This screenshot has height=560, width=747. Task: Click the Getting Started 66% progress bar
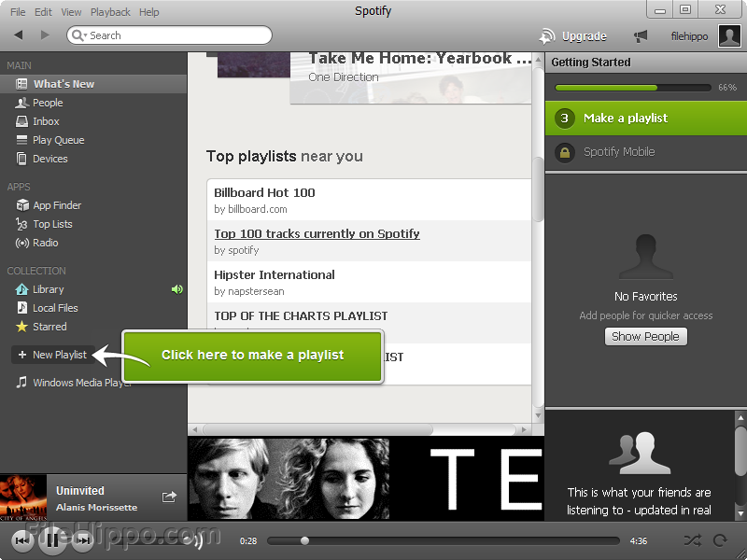pyautogui.click(x=633, y=88)
